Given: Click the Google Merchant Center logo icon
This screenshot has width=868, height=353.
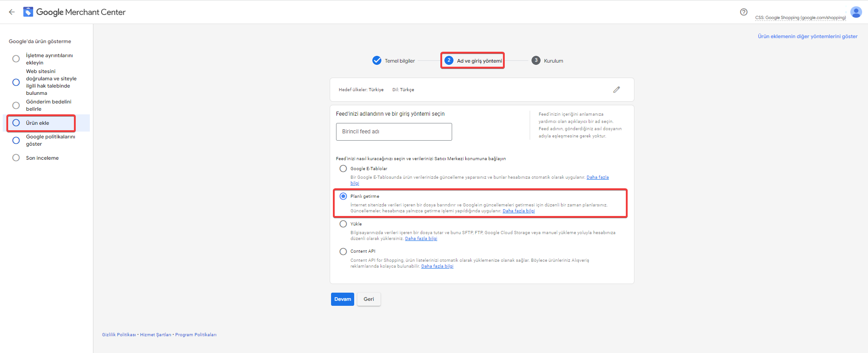Looking at the screenshot, I should (28, 12).
